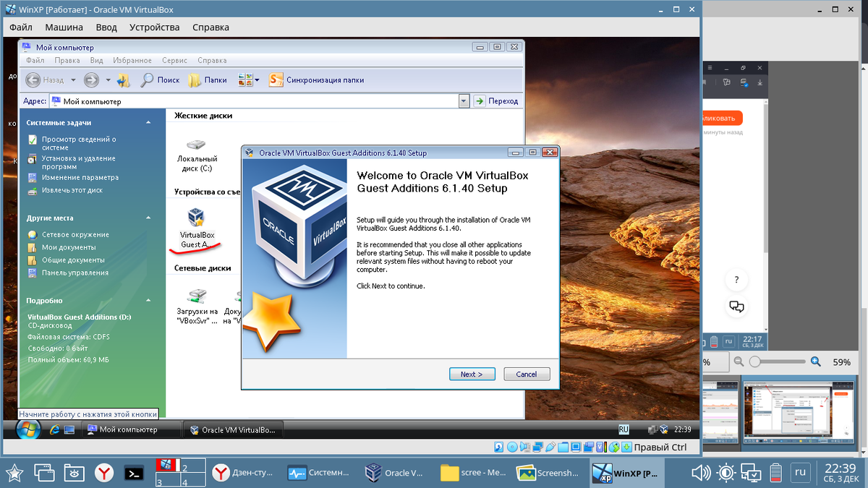Collapse the Другие места panel

[149, 218]
